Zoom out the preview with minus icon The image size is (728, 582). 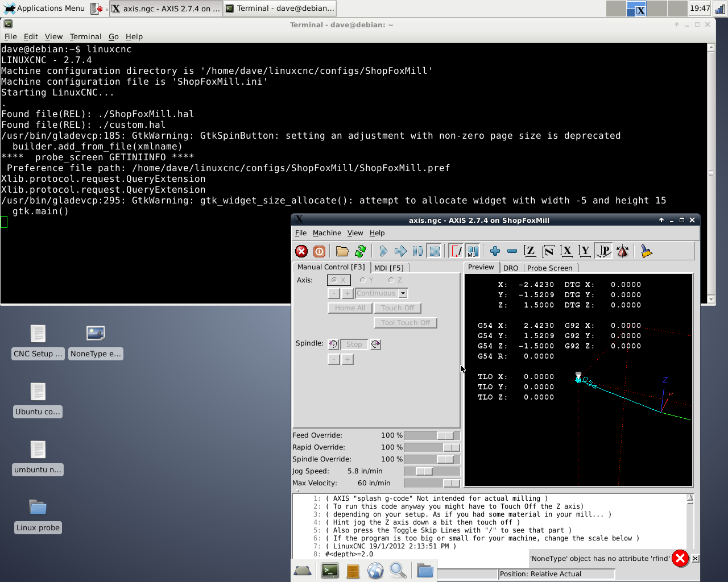click(512, 251)
